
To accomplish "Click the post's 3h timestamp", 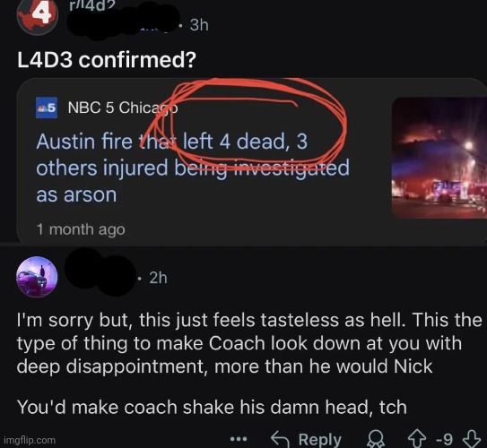I will pos(199,25).
